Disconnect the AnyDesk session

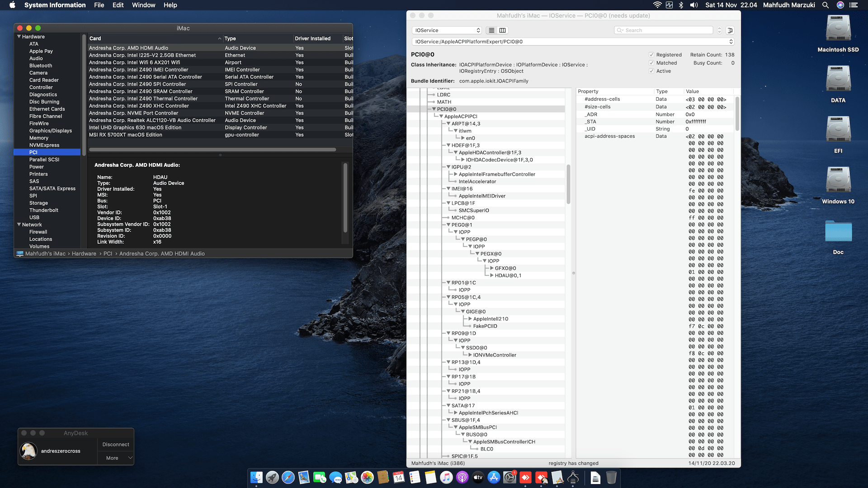(116, 444)
